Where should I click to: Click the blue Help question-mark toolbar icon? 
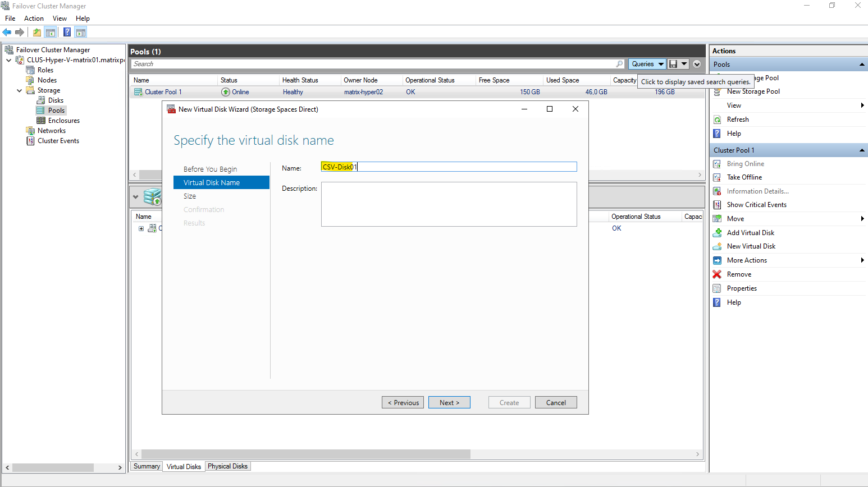67,33
